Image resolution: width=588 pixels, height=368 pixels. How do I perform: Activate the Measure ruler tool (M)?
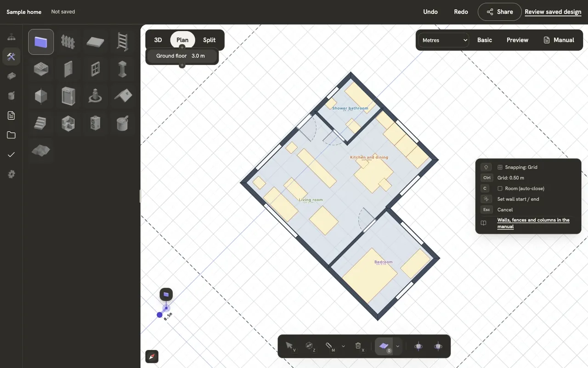pyautogui.click(x=329, y=346)
